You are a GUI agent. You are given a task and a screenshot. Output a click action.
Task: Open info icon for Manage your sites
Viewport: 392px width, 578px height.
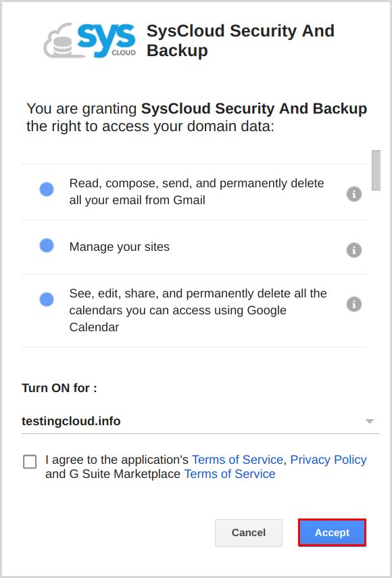coord(353,250)
